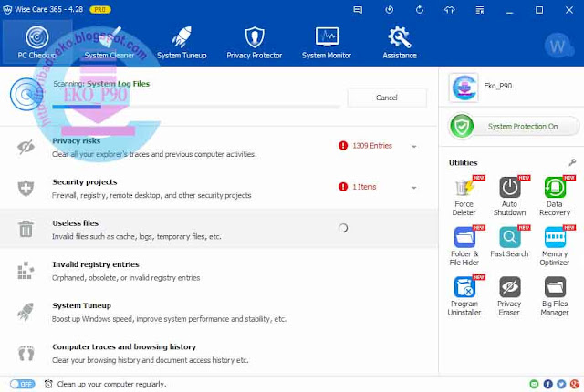Viewport: 584px width, 392px height.
Task: Open the Twitter share icon
Action: pos(561,384)
